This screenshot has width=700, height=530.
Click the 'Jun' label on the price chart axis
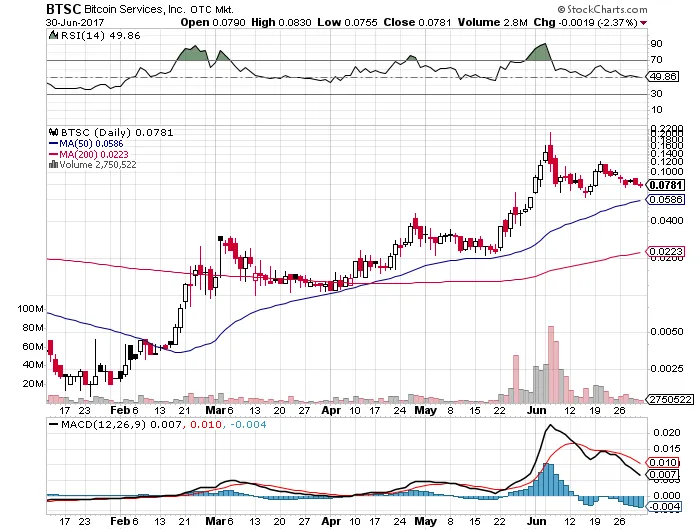(x=537, y=410)
